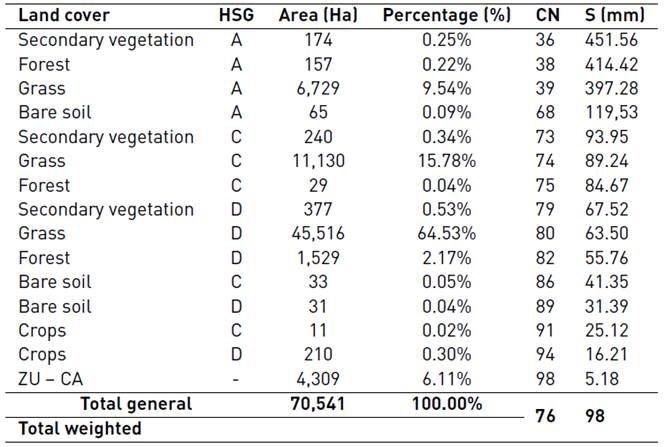665x447 pixels.
Task: Select the "ZU – CA" row label
Action: click(54, 379)
